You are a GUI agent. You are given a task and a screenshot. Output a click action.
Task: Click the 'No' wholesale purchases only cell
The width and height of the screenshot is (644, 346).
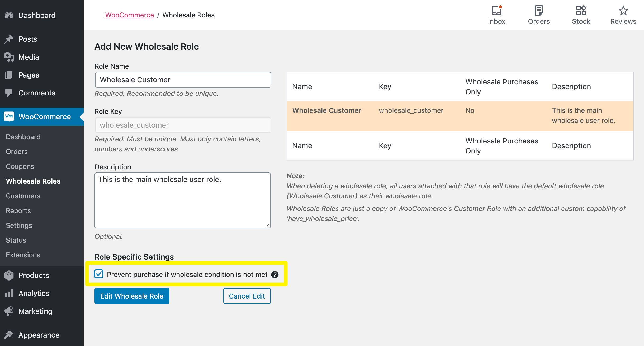tap(470, 110)
